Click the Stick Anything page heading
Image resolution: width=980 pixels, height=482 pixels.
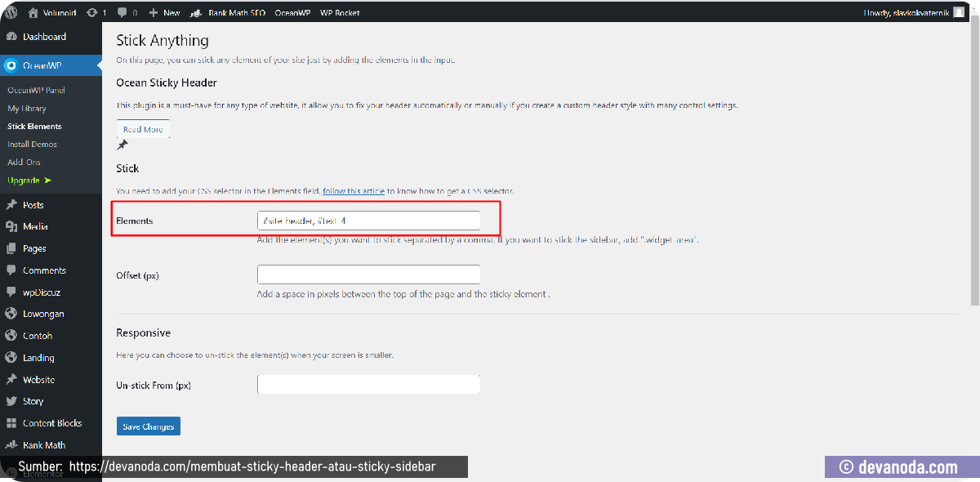coord(163,40)
